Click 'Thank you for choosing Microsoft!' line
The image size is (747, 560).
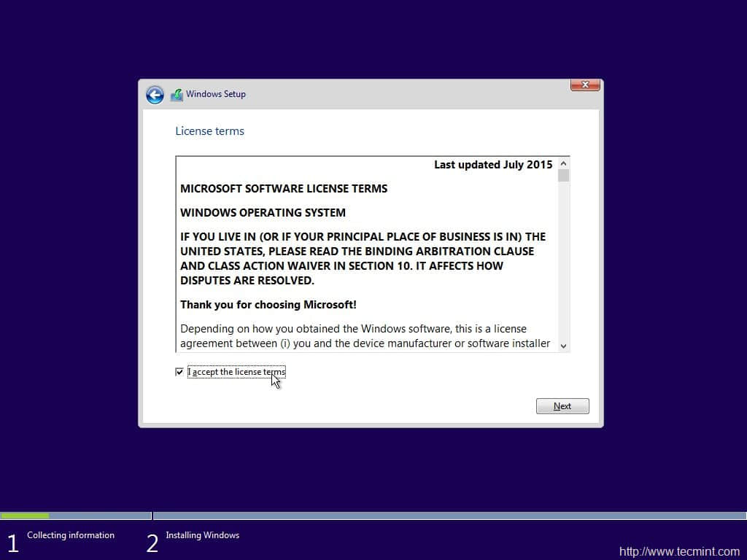pos(268,305)
